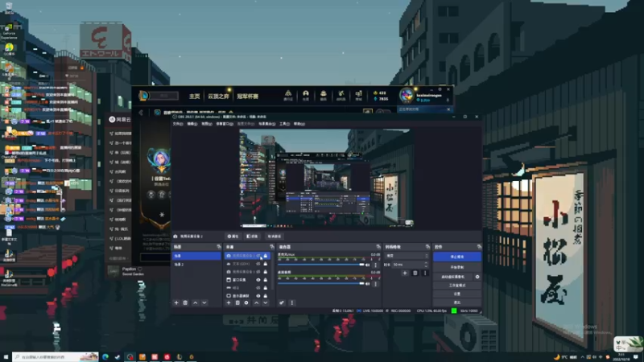The image size is (644, 362).
Task: Mute the 桌面音频 audio channel
Action: (368, 284)
